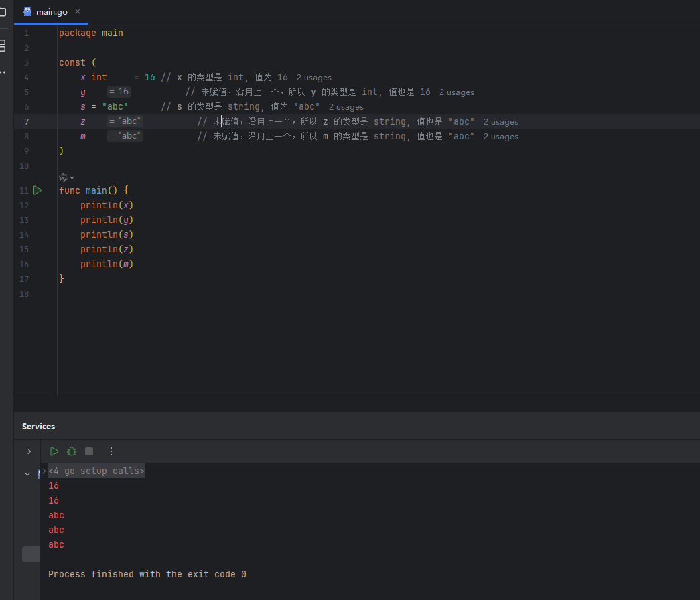Start debugging with the bug icon in Services
700x600 pixels.
tap(72, 451)
